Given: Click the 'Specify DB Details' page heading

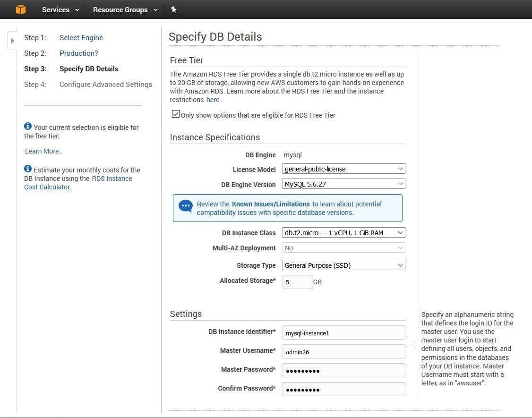Looking at the screenshot, I should pyautogui.click(x=215, y=37).
